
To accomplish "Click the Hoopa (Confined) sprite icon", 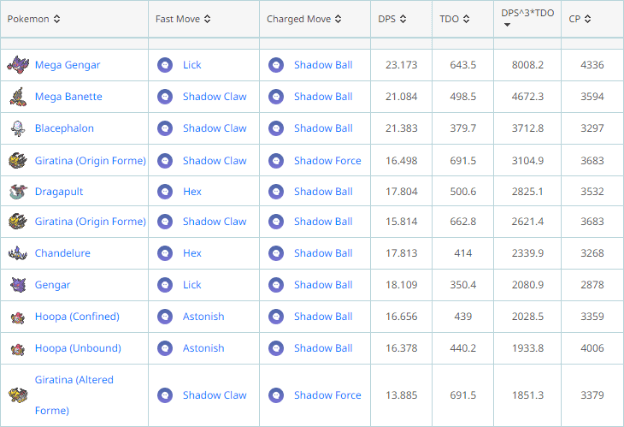I will [18, 317].
